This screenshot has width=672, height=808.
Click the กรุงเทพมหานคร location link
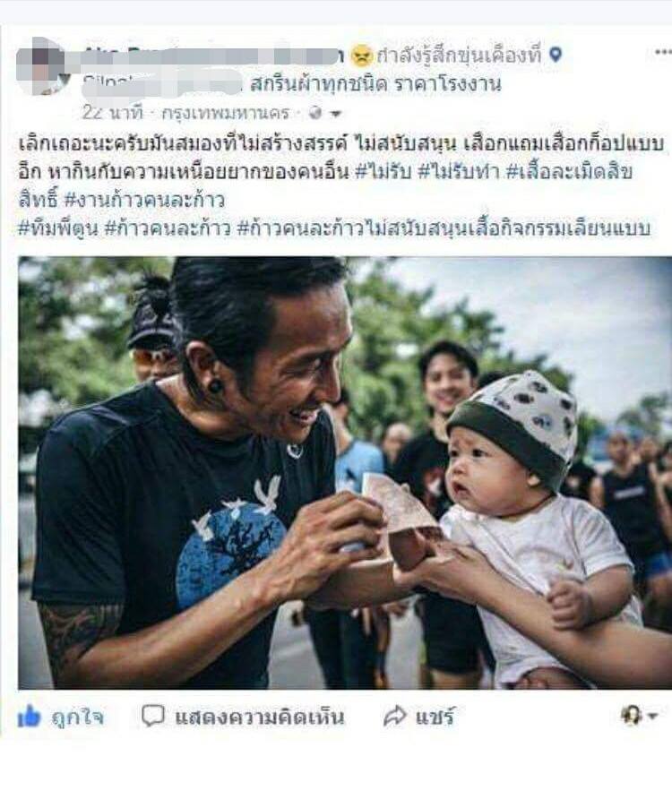click(x=225, y=113)
